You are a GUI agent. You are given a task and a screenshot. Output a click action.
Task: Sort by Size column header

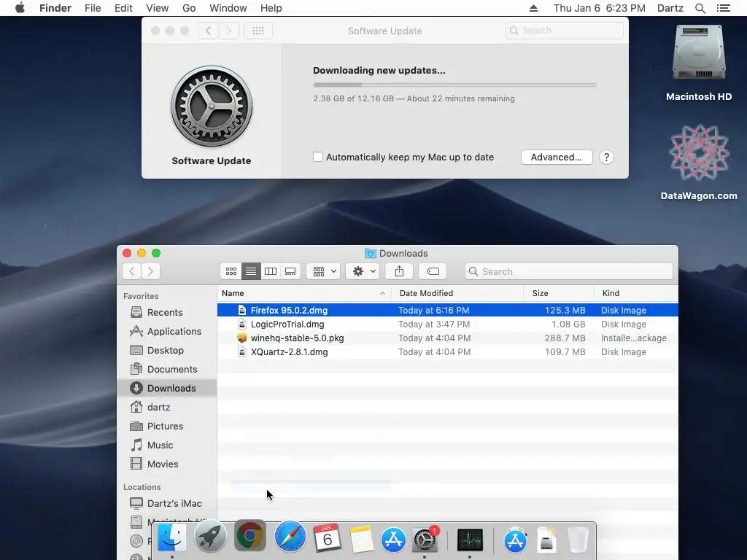click(x=559, y=293)
